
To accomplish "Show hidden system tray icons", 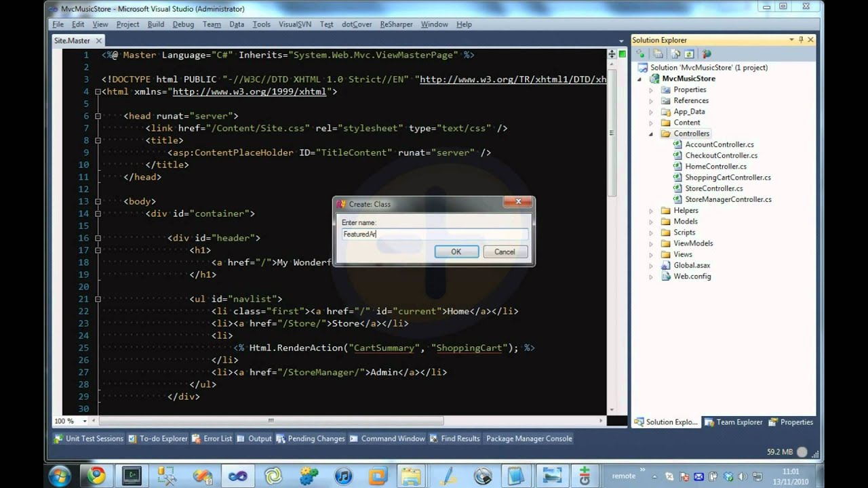I will (x=654, y=476).
